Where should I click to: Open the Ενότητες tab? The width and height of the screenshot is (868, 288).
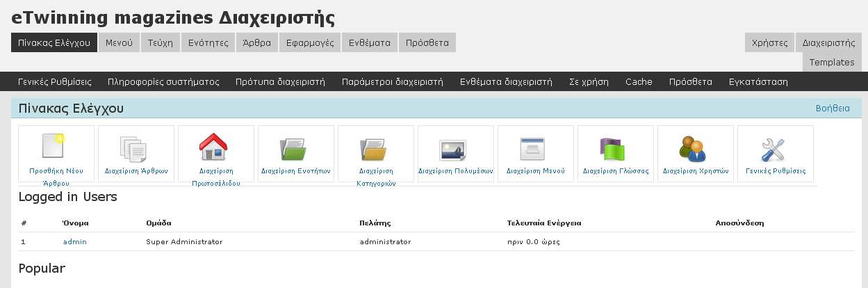click(x=208, y=42)
